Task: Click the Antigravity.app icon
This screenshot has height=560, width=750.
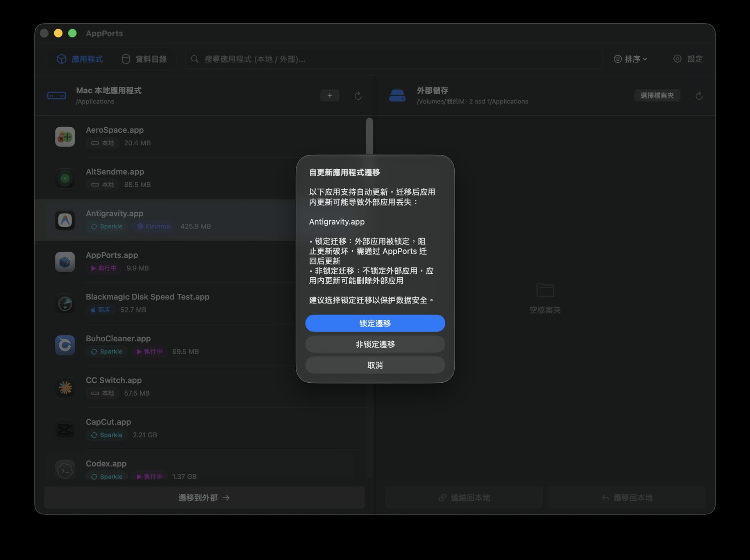Action: click(65, 220)
